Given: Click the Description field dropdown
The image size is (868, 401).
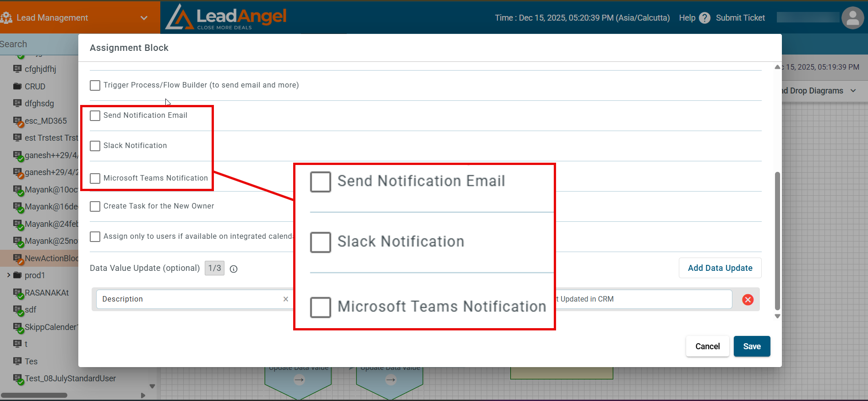Looking at the screenshot, I should (194, 299).
